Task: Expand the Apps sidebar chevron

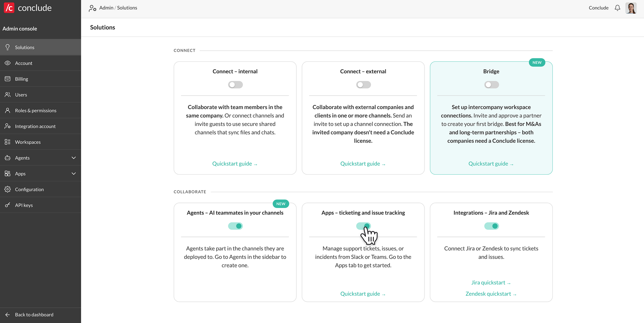Action: (x=74, y=173)
